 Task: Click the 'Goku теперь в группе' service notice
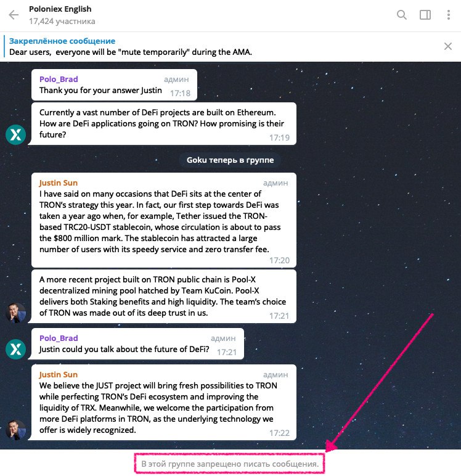230,160
